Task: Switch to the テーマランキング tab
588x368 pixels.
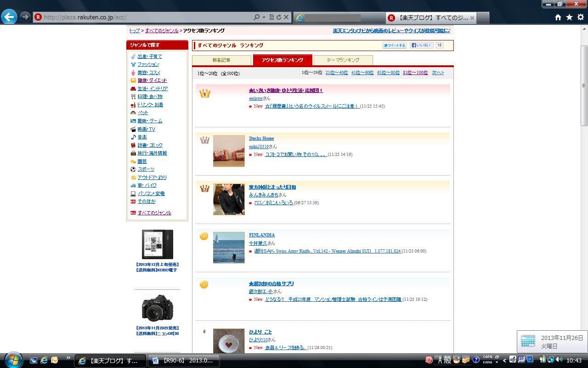Action: (343, 60)
